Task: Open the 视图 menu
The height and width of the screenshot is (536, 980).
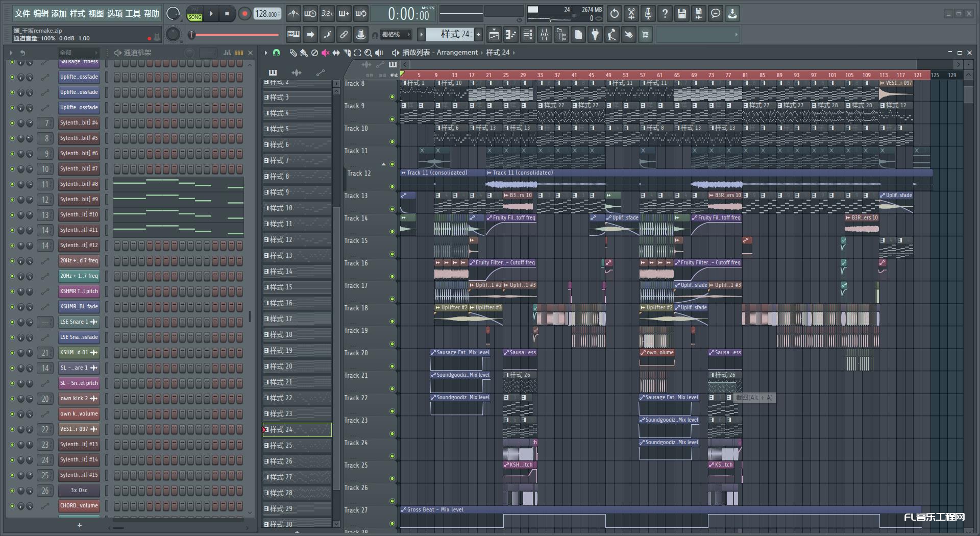Action: point(96,14)
